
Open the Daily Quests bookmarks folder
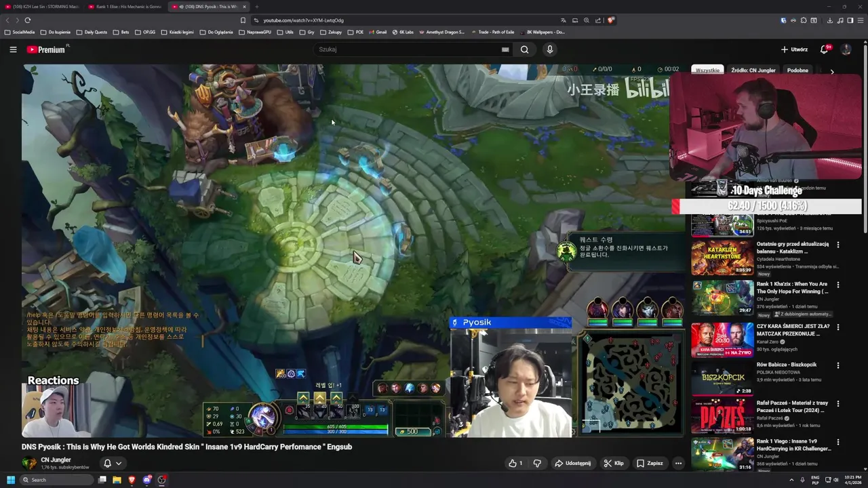click(92, 32)
